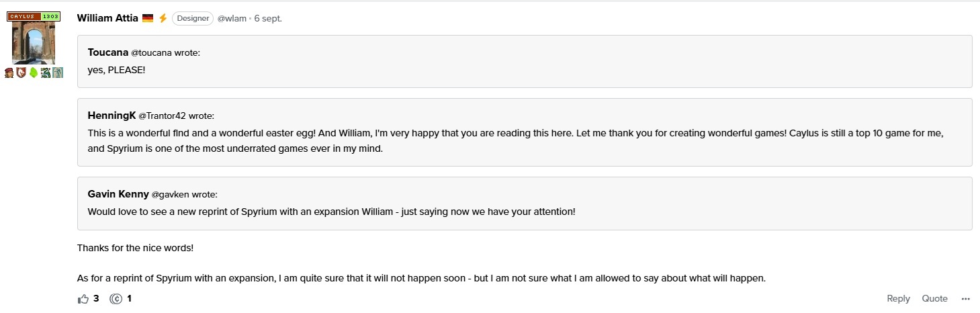Open Toucana's quoted author name
The width and height of the screenshot is (980, 313).
[107, 52]
